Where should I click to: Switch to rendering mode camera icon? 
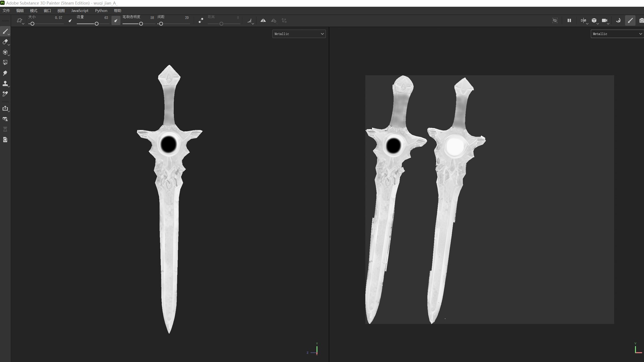click(641, 20)
